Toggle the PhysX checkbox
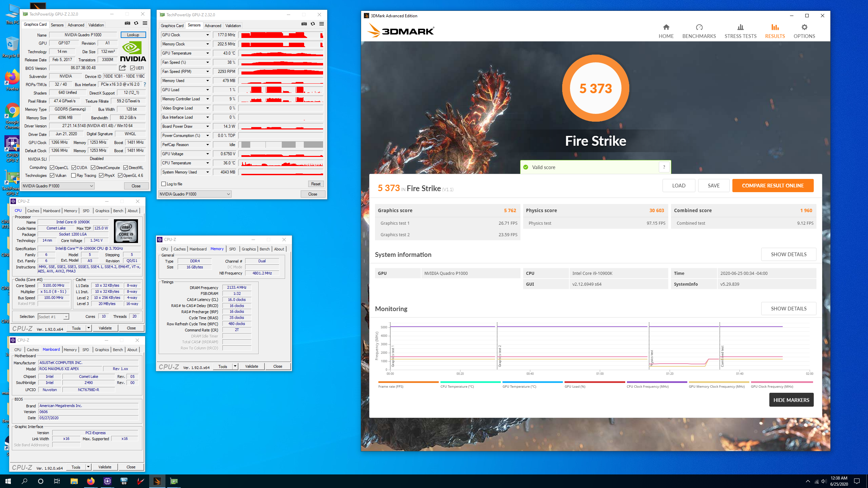868x488 pixels. click(x=101, y=176)
